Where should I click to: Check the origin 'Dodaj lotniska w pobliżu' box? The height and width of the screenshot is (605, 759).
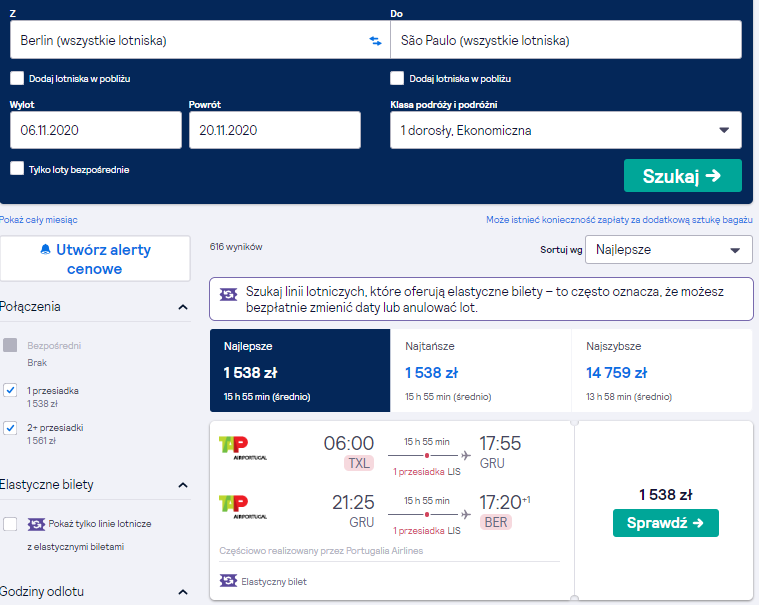pyautogui.click(x=17, y=78)
